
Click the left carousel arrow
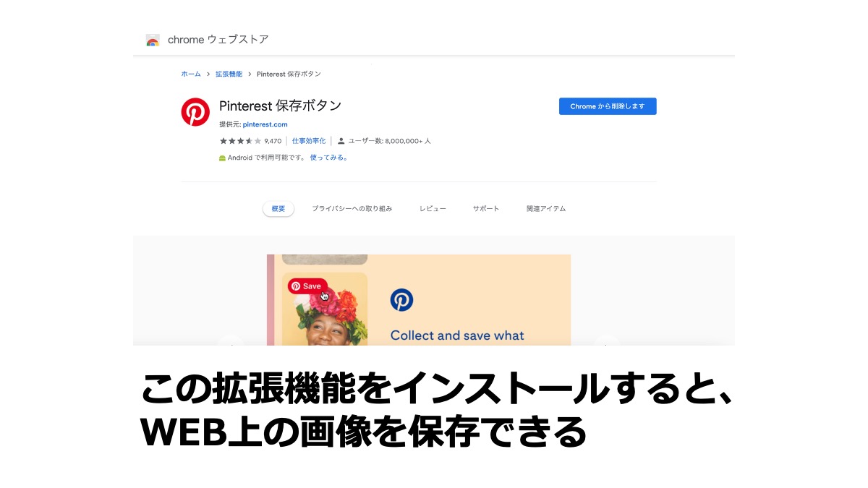coord(231,341)
